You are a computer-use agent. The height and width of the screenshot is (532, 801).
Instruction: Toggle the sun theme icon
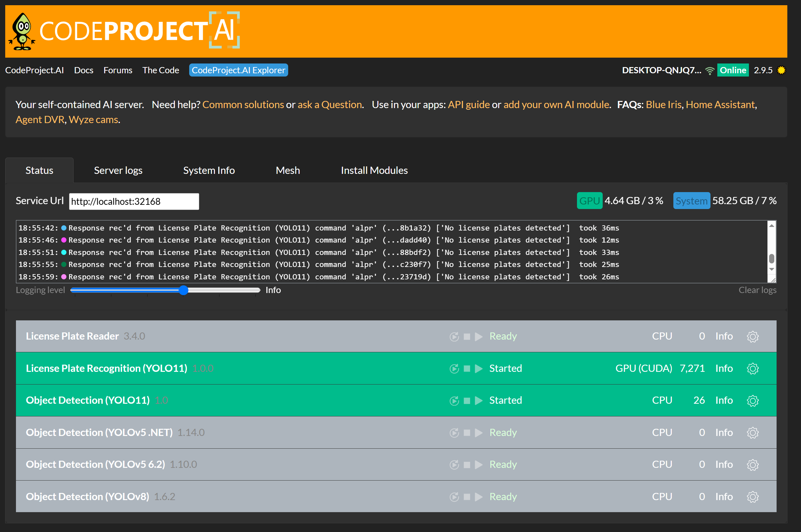click(x=781, y=70)
